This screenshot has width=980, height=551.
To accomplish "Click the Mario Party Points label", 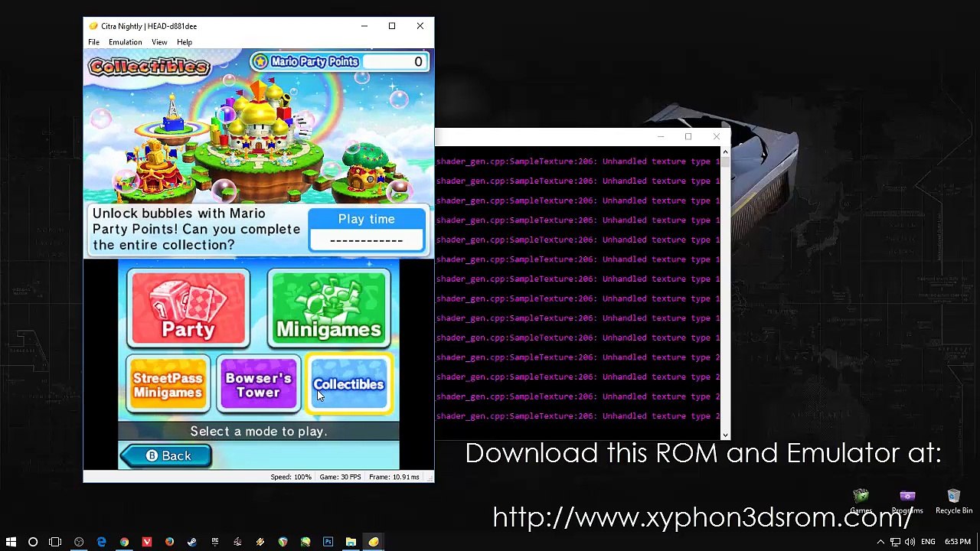I will click(x=314, y=61).
